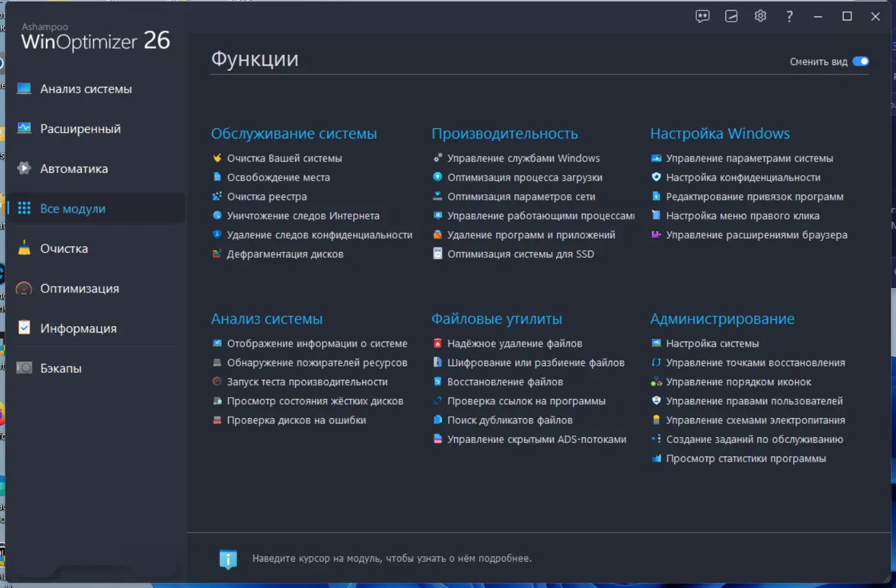Click the Дефрагментация дисков icon

(217, 254)
